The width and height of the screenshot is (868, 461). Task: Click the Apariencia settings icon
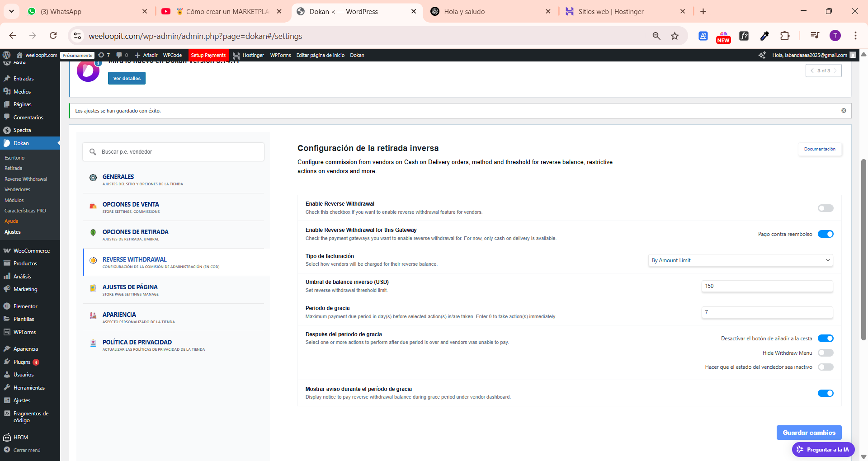[93, 315]
